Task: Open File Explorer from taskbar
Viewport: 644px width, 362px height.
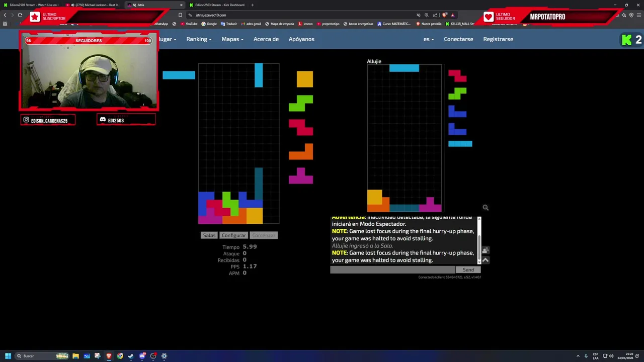Action: (x=75, y=356)
